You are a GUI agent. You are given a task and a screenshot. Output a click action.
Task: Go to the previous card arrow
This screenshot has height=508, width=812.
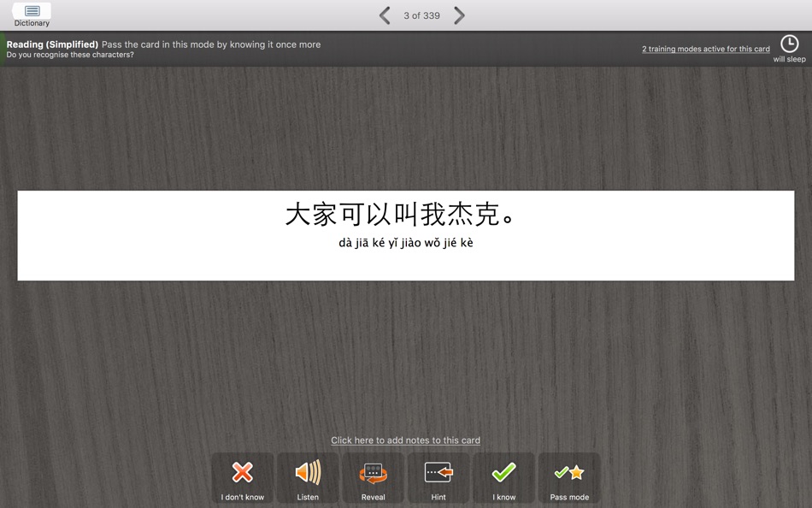click(385, 15)
